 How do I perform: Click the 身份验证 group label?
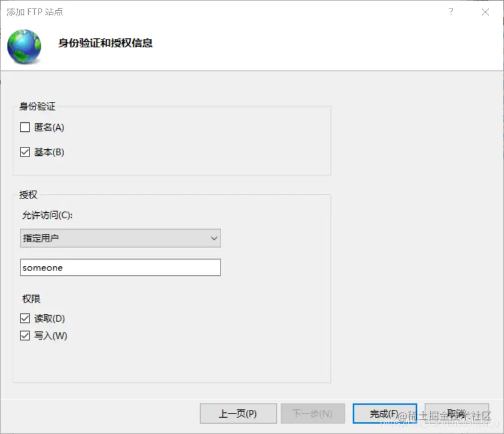[37, 107]
